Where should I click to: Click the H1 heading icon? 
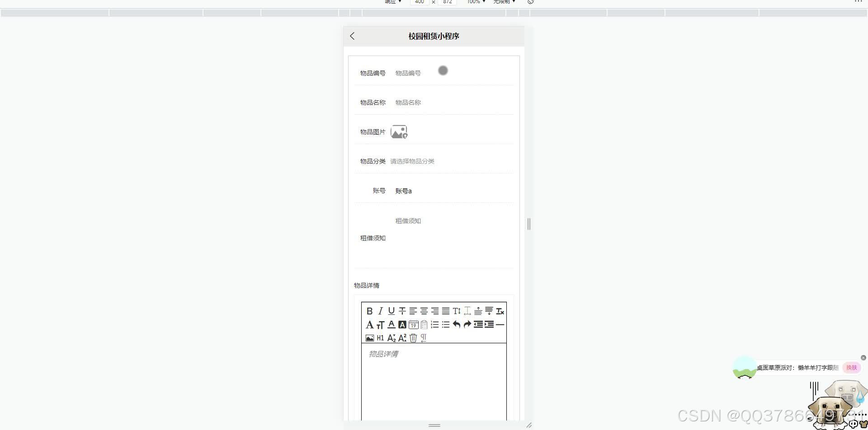[380, 338]
